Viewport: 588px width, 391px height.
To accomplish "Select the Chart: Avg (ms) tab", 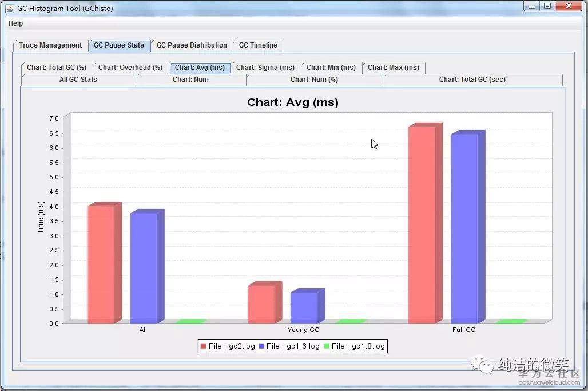I will click(200, 68).
